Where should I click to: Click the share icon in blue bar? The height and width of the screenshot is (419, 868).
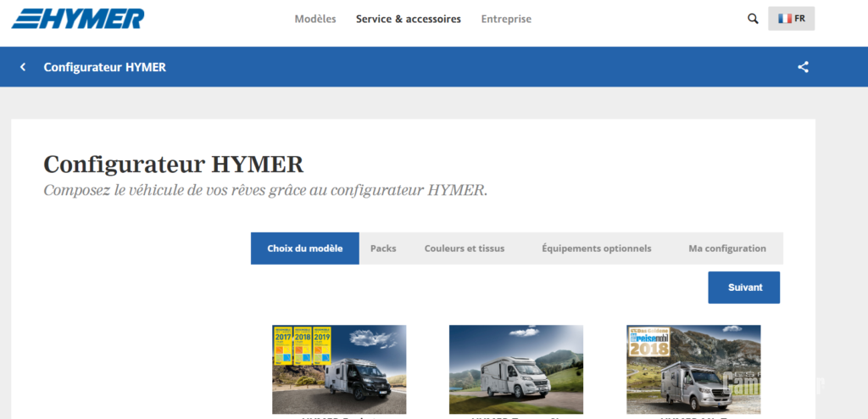click(804, 67)
